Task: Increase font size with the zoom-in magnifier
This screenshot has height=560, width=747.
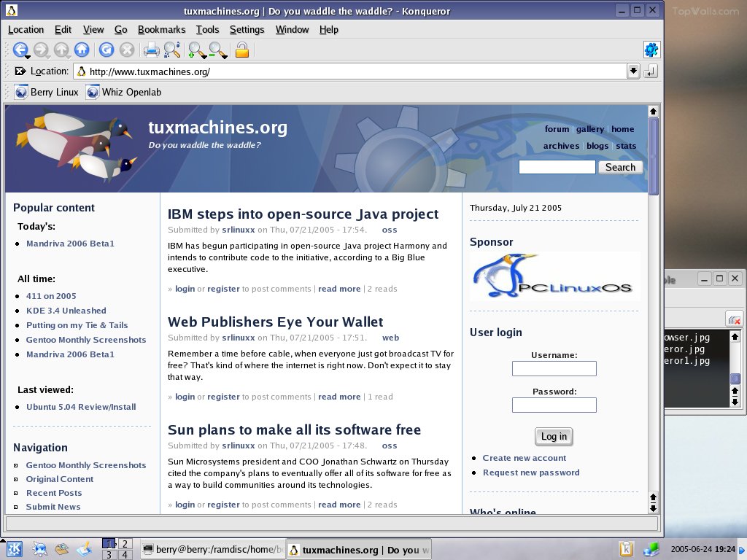Action: (x=196, y=49)
